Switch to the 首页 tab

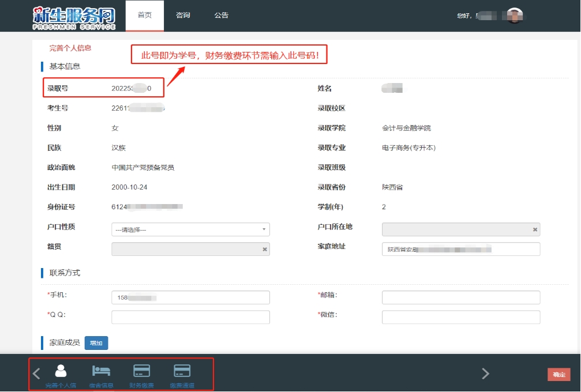(145, 16)
